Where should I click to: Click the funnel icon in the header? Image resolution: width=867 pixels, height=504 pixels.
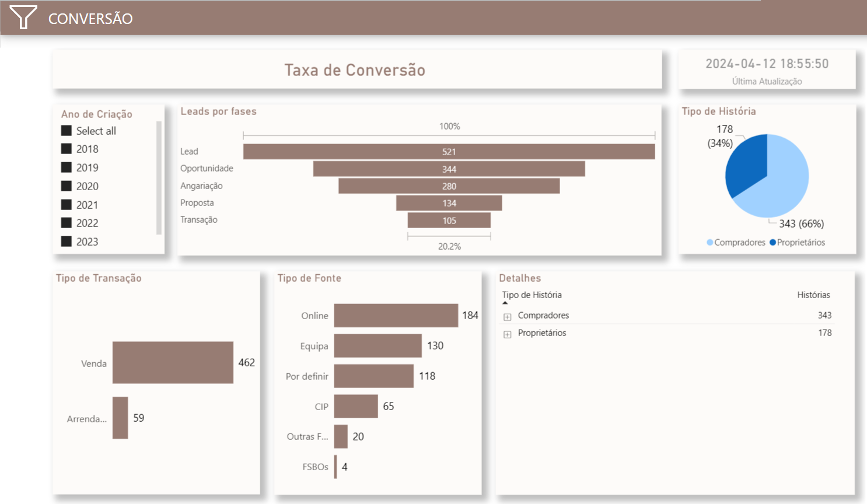click(x=23, y=17)
